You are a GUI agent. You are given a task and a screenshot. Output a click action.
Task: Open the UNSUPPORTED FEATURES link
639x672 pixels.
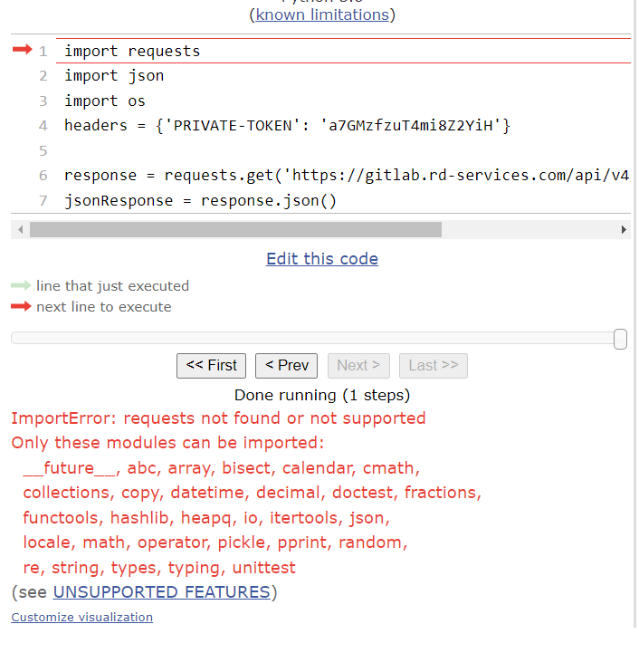coord(161,592)
